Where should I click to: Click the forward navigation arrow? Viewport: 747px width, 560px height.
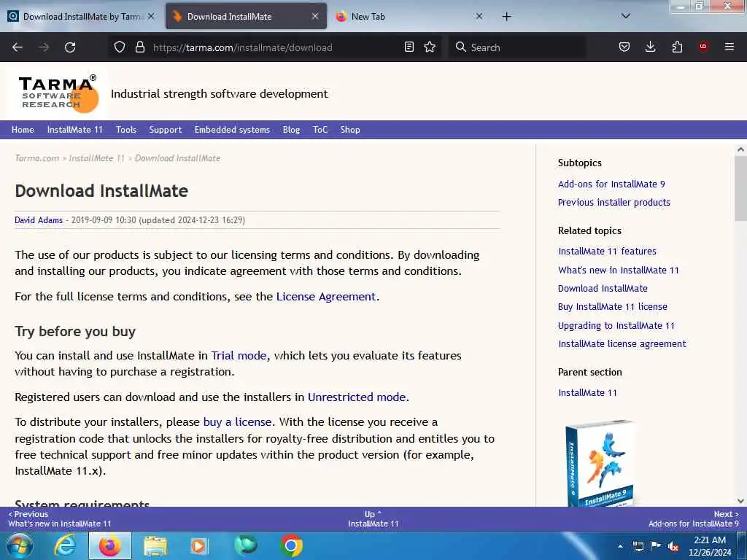[44, 47]
